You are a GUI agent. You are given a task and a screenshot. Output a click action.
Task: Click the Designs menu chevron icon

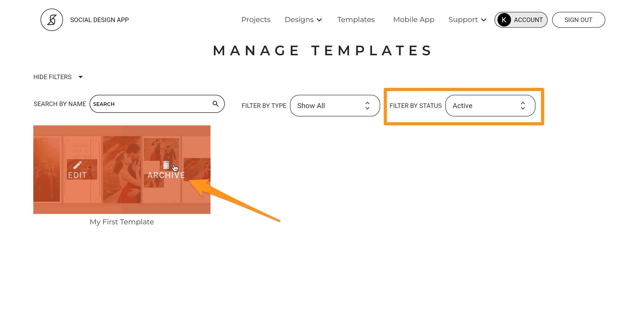319,20
